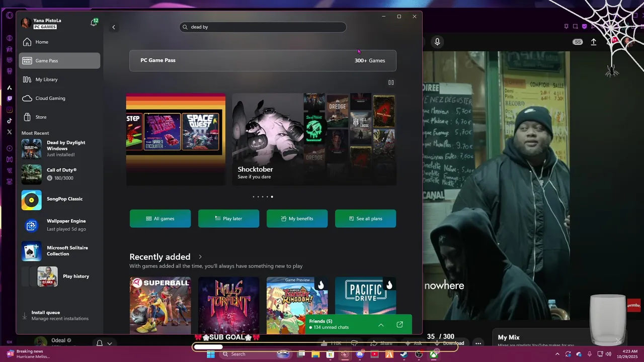Open Store in the sidebar
This screenshot has height=362, width=644.
coord(59,117)
